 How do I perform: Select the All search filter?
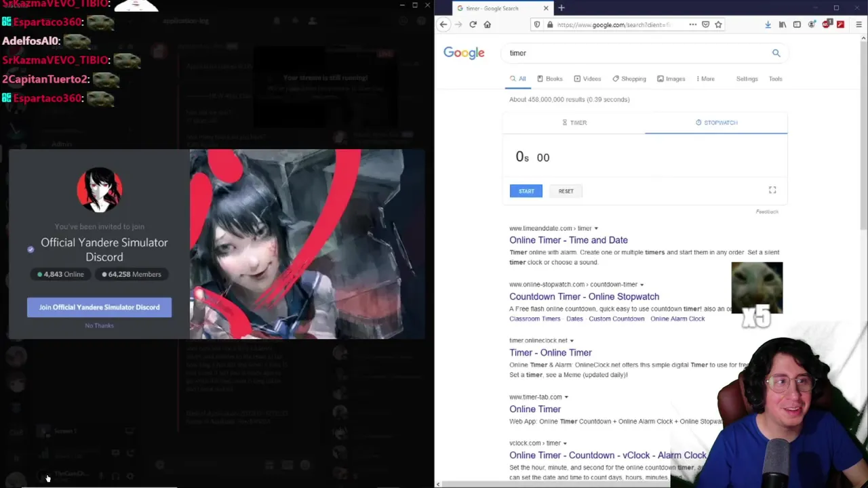[x=518, y=79]
